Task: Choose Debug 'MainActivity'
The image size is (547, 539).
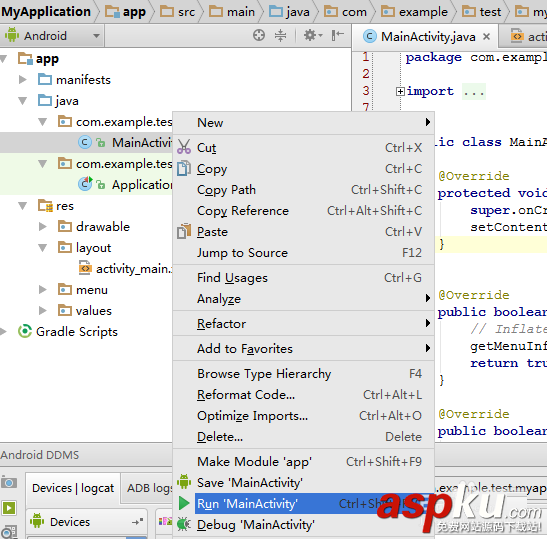Action: [304, 525]
